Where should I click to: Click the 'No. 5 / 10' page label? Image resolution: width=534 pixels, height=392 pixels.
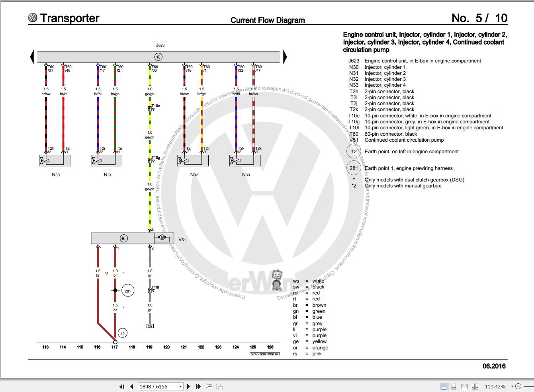(x=479, y=18)
